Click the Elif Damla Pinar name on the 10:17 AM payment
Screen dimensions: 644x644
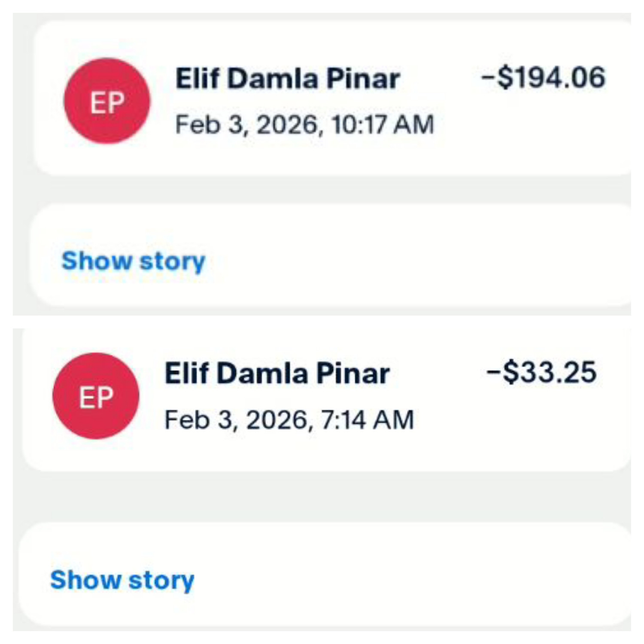click(x=288, y=79)
